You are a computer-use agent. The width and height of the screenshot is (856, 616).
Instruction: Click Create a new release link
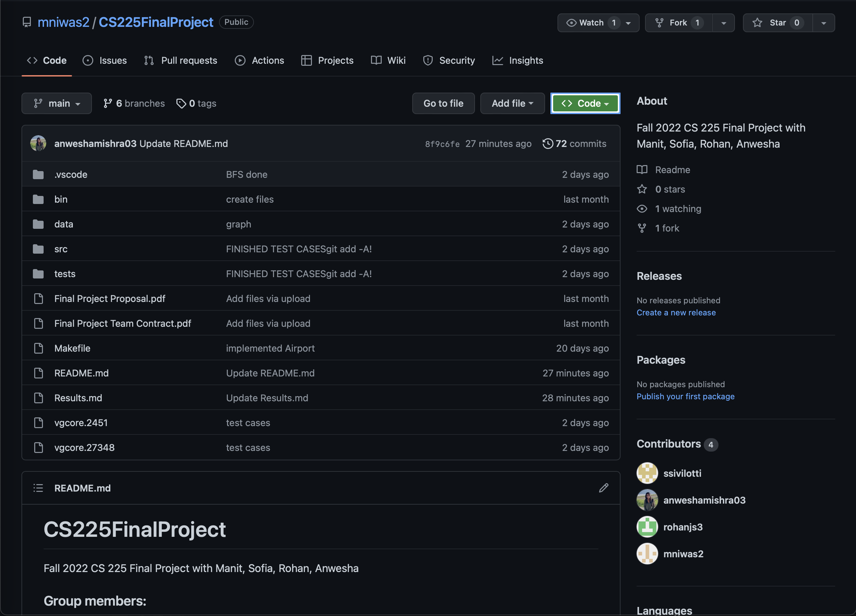pyautogui.click(x=676, y=313)
